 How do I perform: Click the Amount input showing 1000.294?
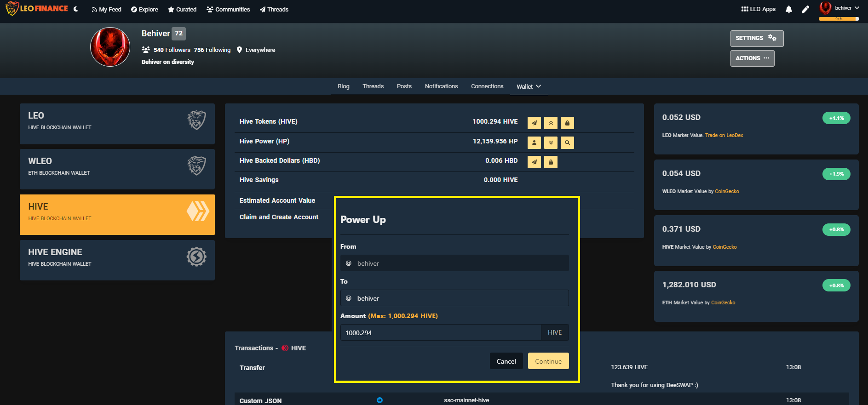441,332
